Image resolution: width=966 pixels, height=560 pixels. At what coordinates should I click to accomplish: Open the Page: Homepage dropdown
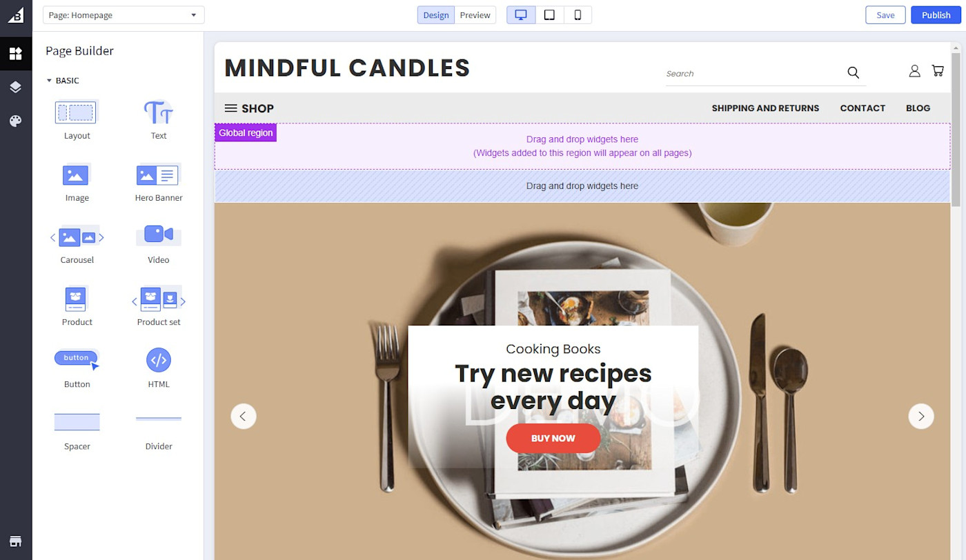pyautogui.click(x=124, y=15)
